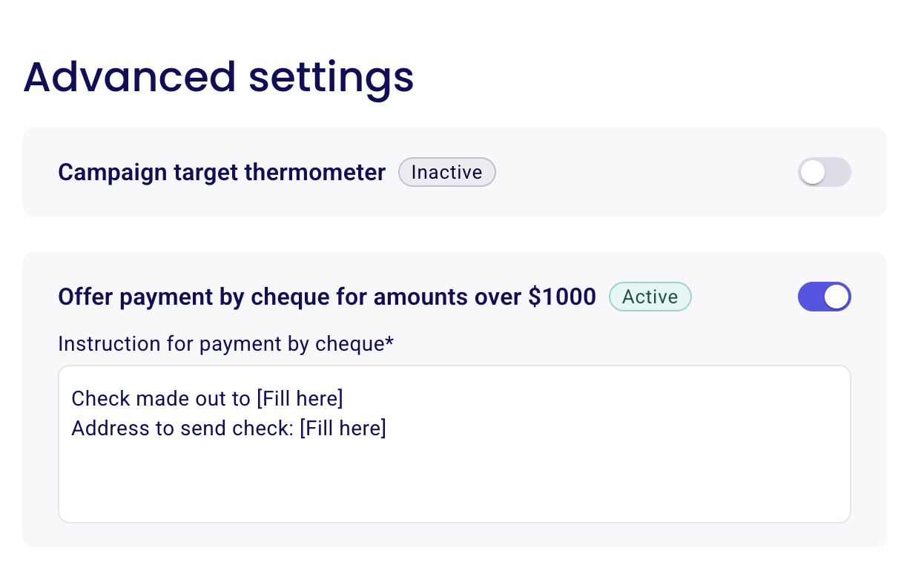Click the "Campaign target thermometer" setting title

click(x=221, y=172)
